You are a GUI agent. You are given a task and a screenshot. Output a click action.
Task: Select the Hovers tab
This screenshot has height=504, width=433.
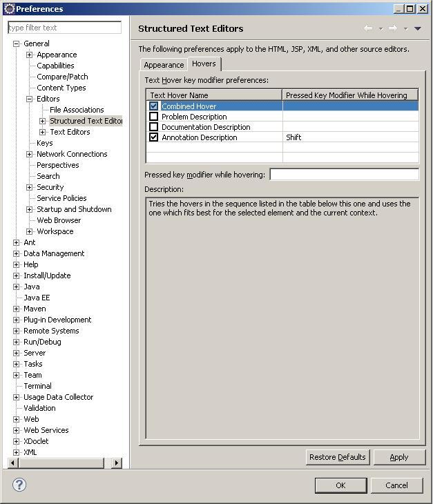pyautogui.click(x=204, y=64)
